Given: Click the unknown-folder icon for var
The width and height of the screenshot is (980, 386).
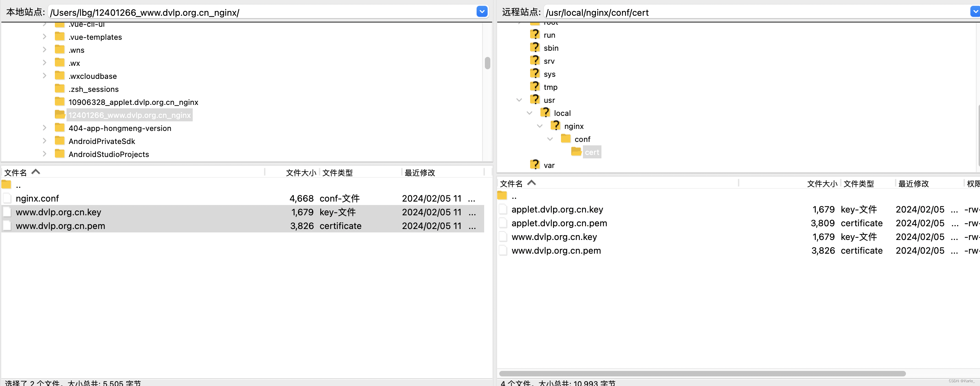Looking at the screenshot, I should click(535, 165).
